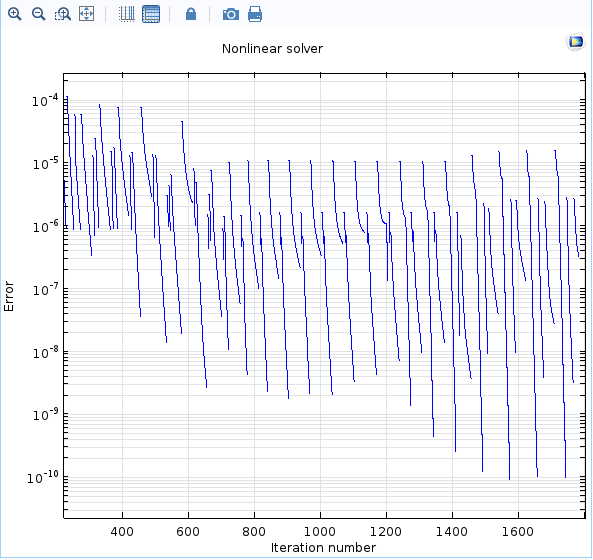Click the 10^-4 tick label on the y-axis
593x560 pixels.
click(x=45, y=101)
